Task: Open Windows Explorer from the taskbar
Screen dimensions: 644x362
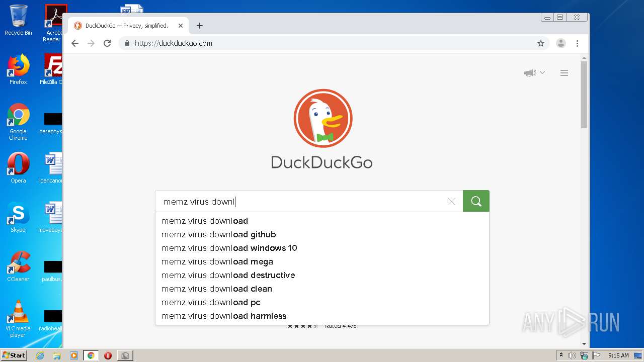Action: coord(57,355)
